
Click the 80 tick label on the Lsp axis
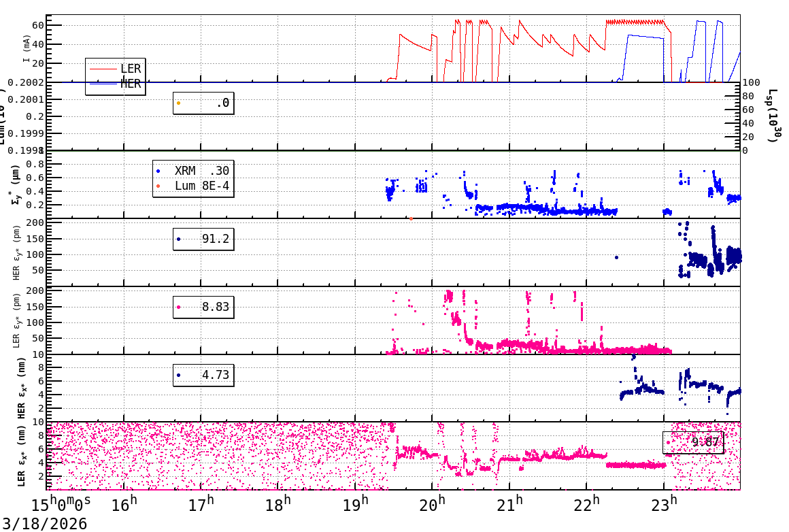click(748, 96)
